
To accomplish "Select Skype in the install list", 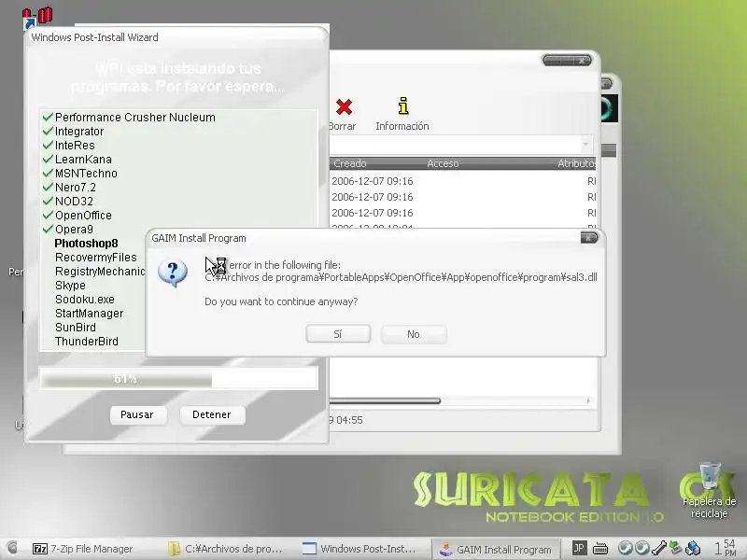I will [x=70, y=286].
